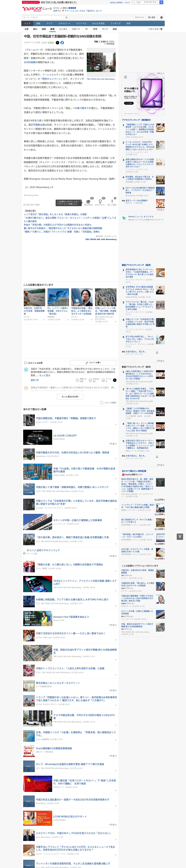Viewport: 186px width, 868px height.
Task: Open トピックス一覧 link
Action: [x=155, y=29]
